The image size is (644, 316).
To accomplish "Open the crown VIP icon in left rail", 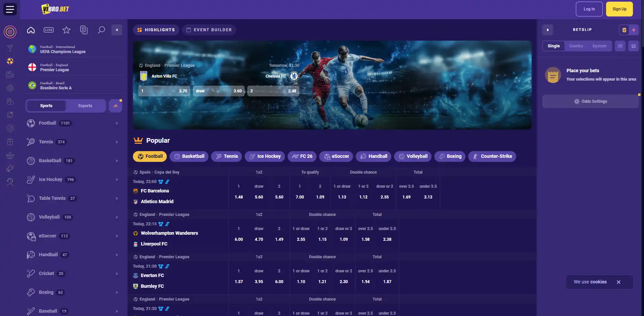I will (x=10, y=155).
